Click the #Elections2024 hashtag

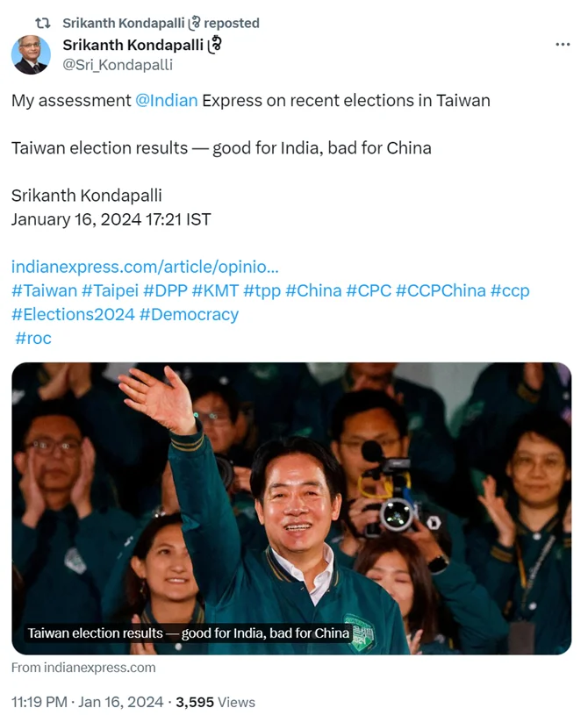point(73,314)
